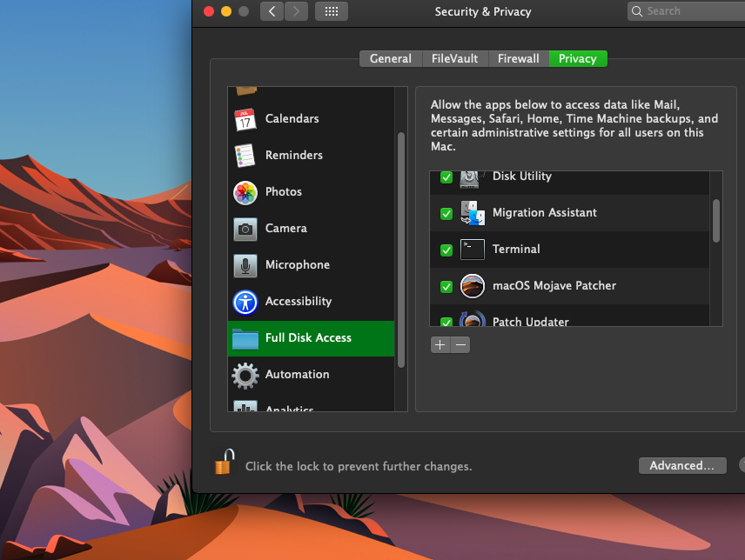Minimize window with the yellow button
Screen dimensions: 745x560
point(226,11)
